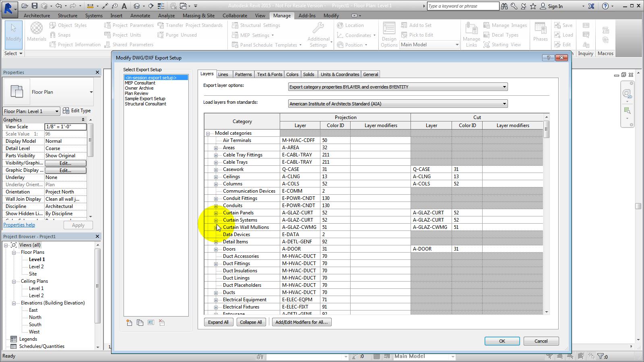
Task: Click the M-HVAC-CDFF layer cell
Action: click(x=300, y=140)
